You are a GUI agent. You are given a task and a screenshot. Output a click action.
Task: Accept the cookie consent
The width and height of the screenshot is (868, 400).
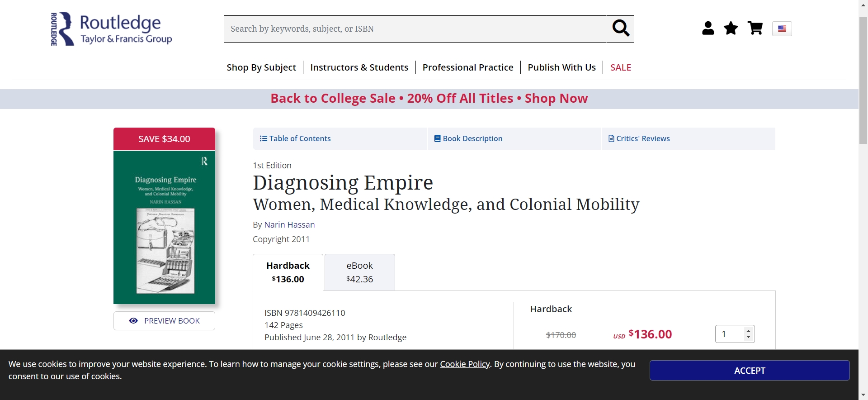(750, 371)
